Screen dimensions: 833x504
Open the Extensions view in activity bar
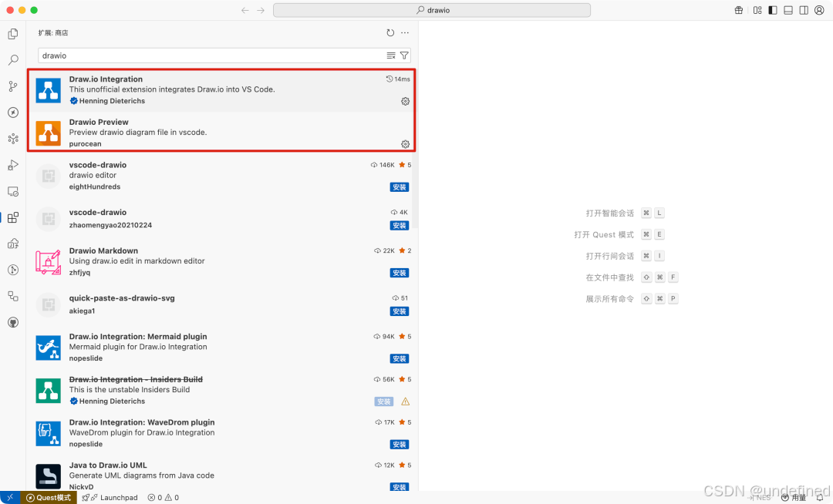(13, 217)
